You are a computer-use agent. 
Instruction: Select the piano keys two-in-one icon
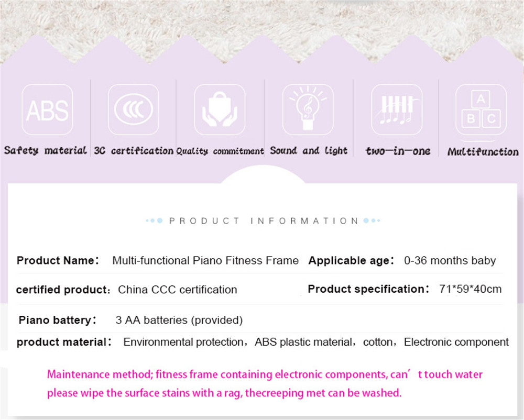coord(397,109)
